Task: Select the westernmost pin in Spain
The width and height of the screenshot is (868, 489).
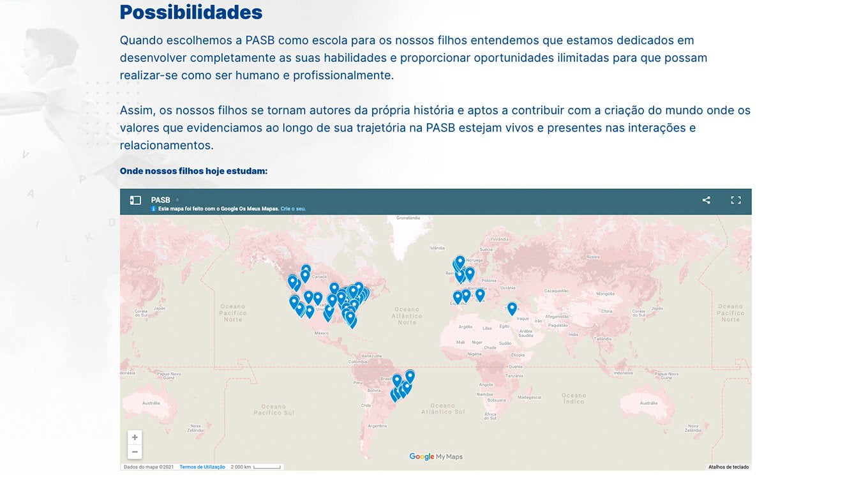Action: [458, 296]
